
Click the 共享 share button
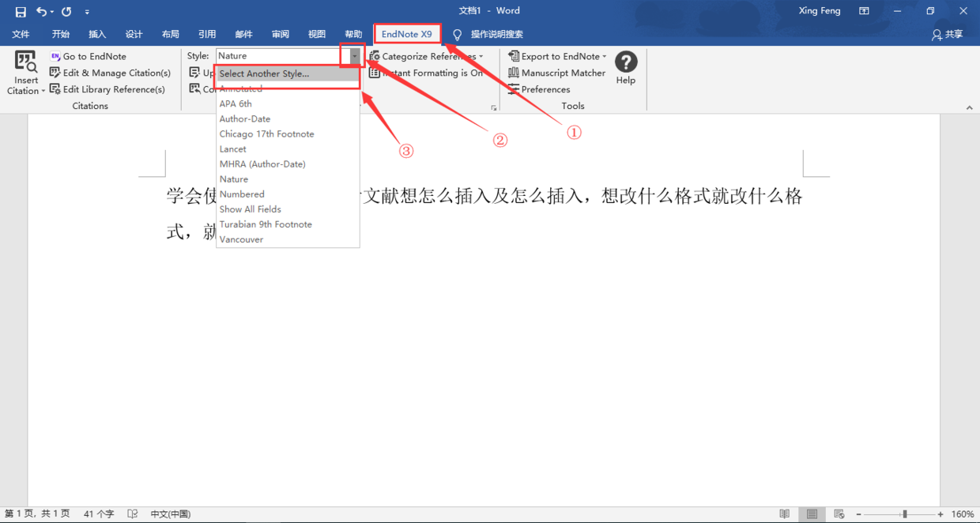(x=948, y=34)
